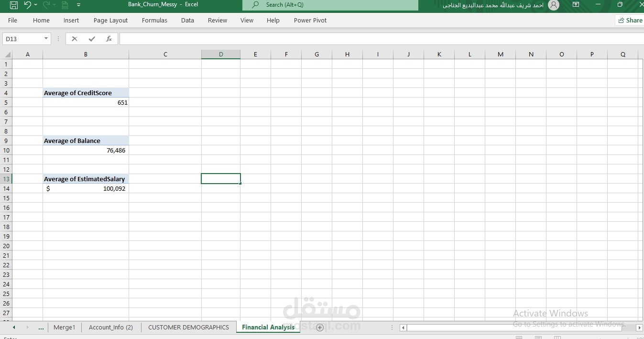This screenshot has width=644, height=339.
Task: Select row 5 header
Action: (x=6, y=102)
